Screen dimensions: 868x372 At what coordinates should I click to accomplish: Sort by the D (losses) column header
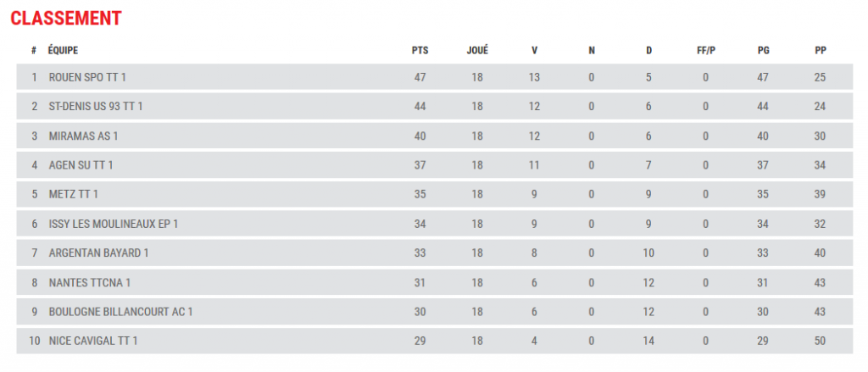pyautogui.click(x=648, y=50)
